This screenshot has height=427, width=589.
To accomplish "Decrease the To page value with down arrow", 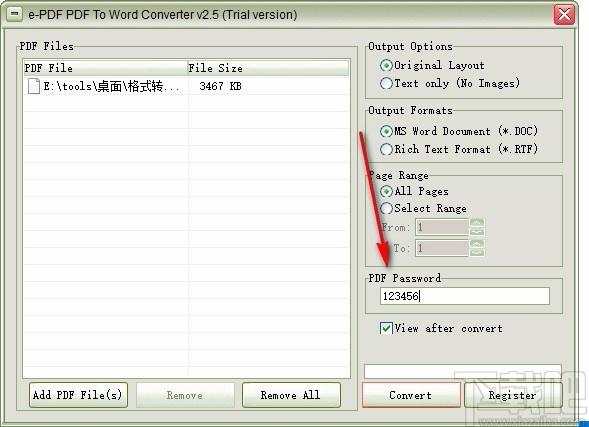I will 477,253.
